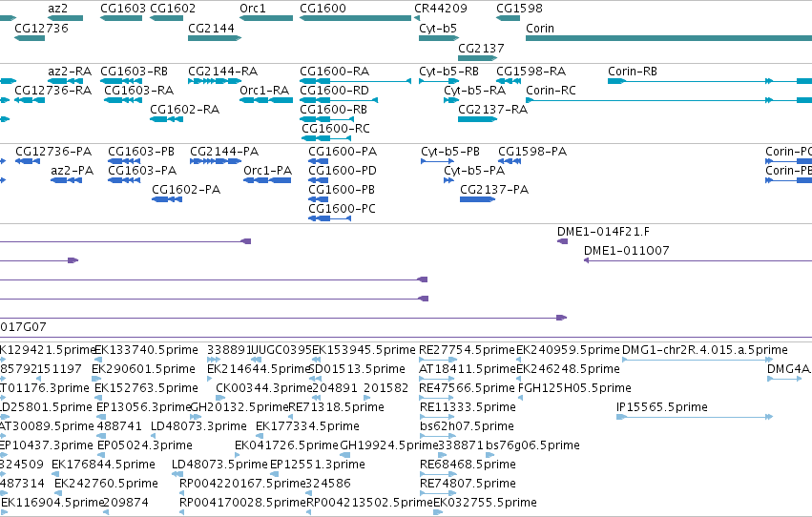The height and width of the screenshot is (517, 812).
Task: Select EST EK240959.5prime
Action: coord(518,360)
